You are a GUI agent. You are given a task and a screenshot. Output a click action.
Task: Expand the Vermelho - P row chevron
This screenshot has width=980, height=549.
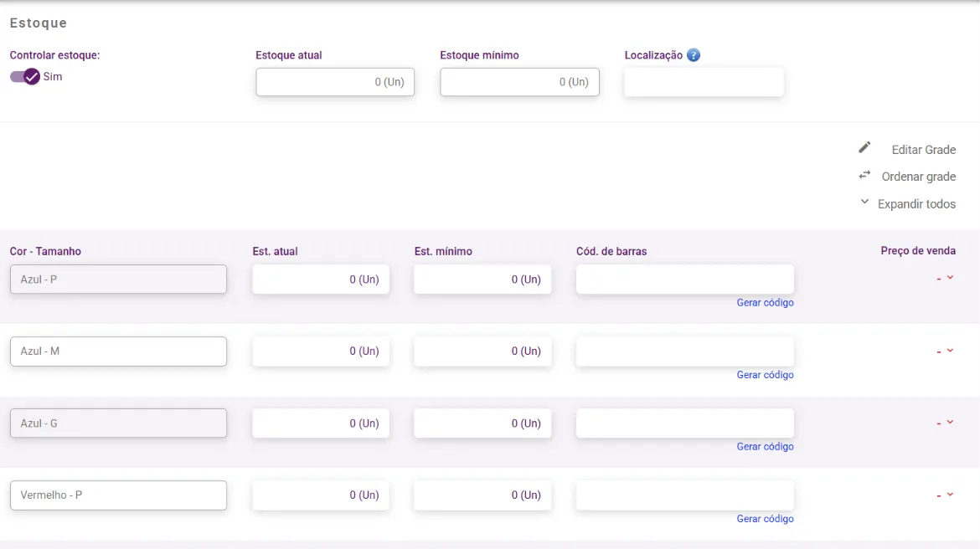click(950, 495)
